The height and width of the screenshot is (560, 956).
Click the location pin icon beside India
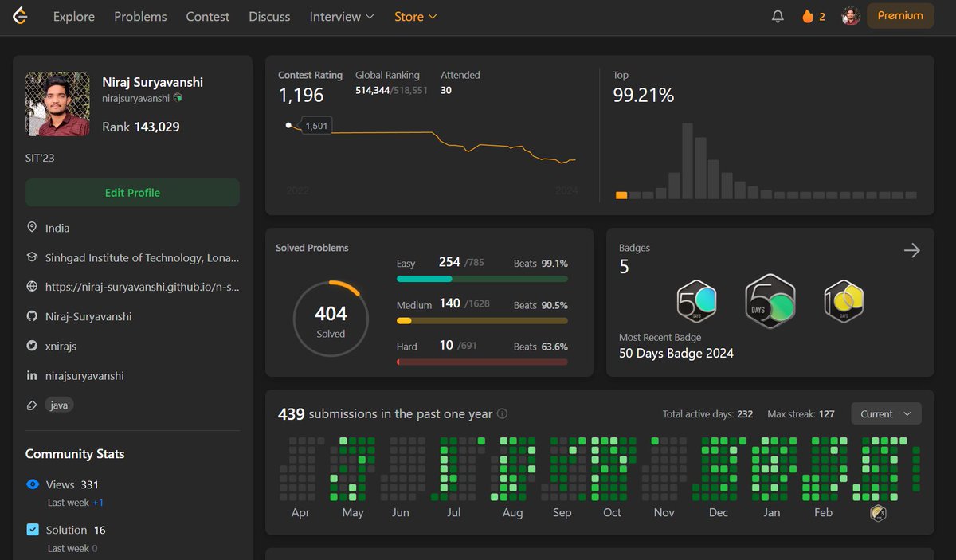click(32, 228)
